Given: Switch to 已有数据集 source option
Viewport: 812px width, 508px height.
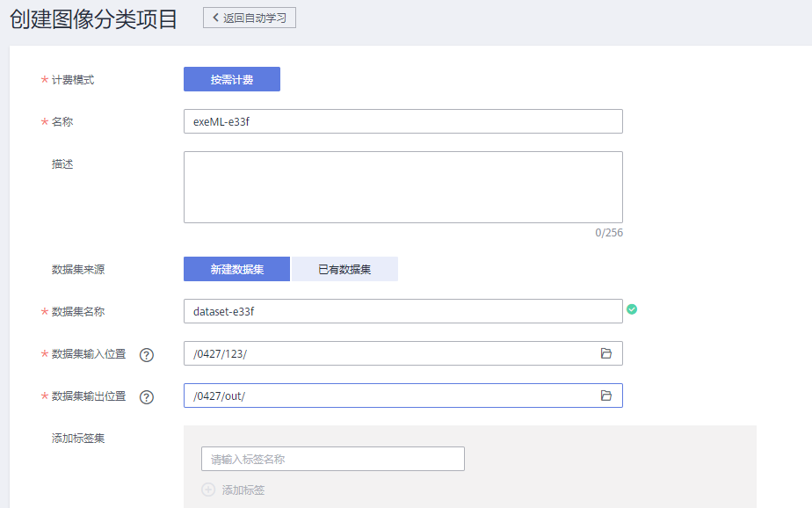Looking at the screenshot, I should coord(344,269).
